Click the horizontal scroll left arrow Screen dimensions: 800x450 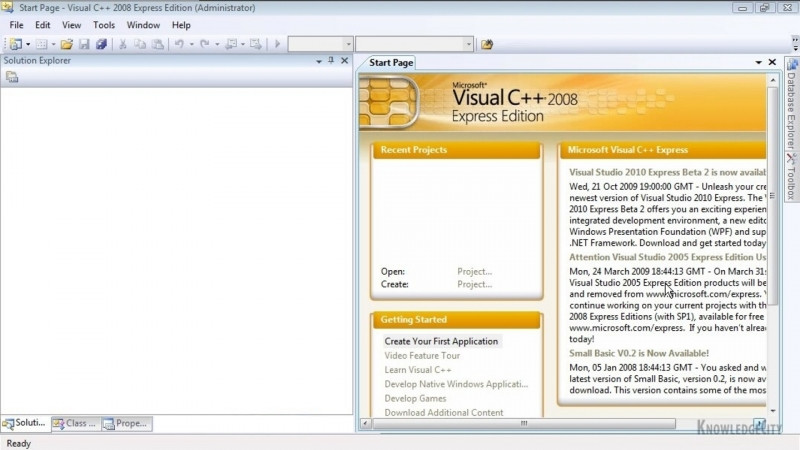click(365, 423)
